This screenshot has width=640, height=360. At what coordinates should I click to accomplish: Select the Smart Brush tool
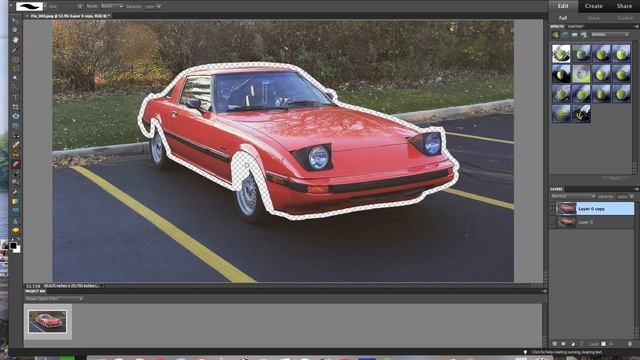point(16,182)
